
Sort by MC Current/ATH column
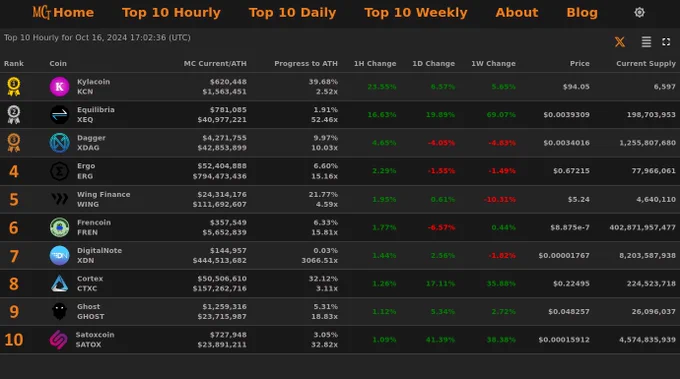(x=215, y=63)
